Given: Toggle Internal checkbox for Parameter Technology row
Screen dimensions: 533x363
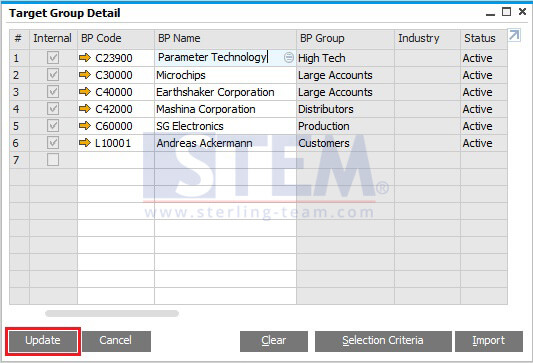Looking at the screenshot, I should coord(53,58).
